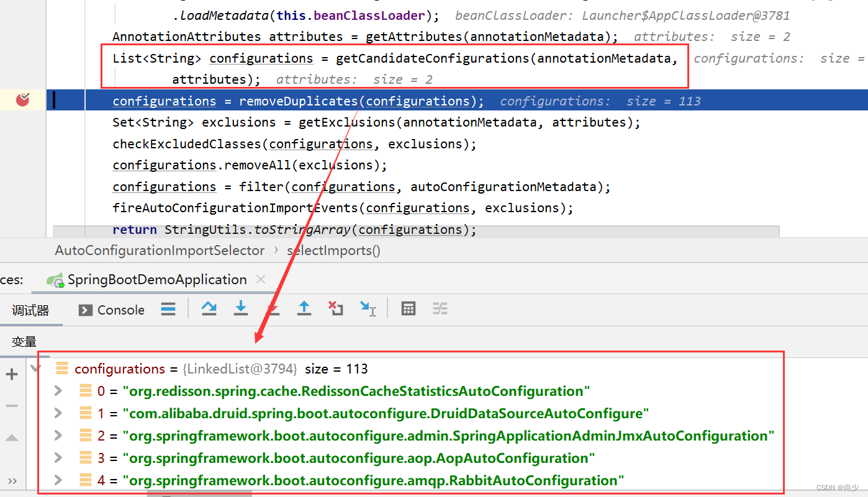
Task: Expand element 1 DruidDataSourceAutoConfigure
Action: (58, 413)
